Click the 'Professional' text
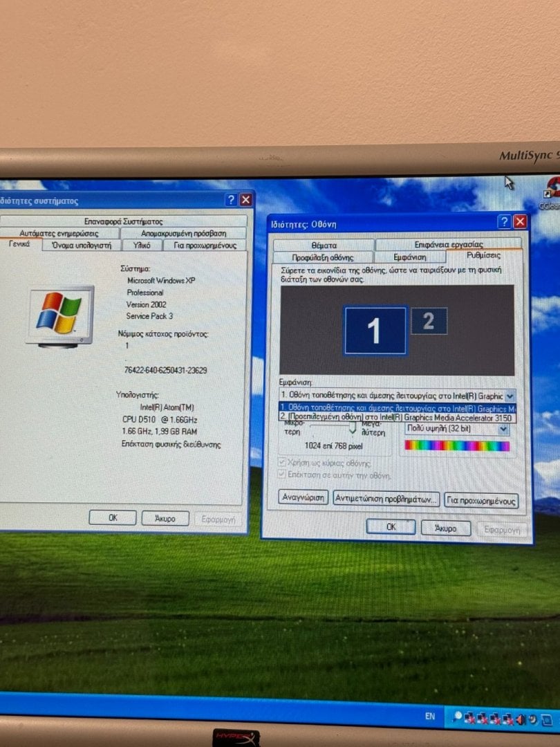This screenshot has width=560, height=747. (144, 293)
